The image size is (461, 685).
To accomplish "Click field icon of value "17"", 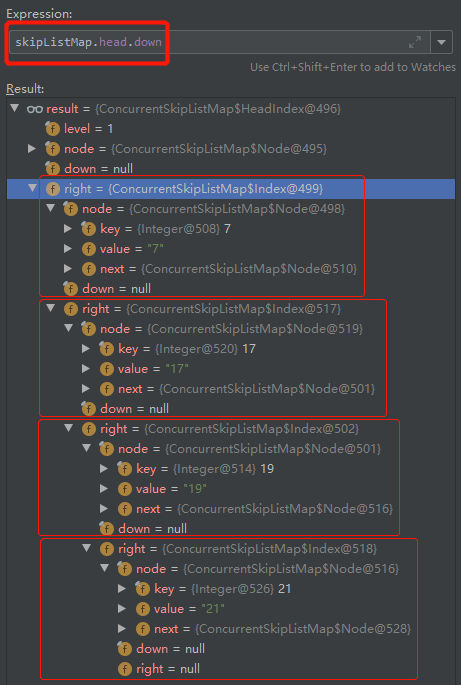I will pyautogui.click(x=107, y=369).
